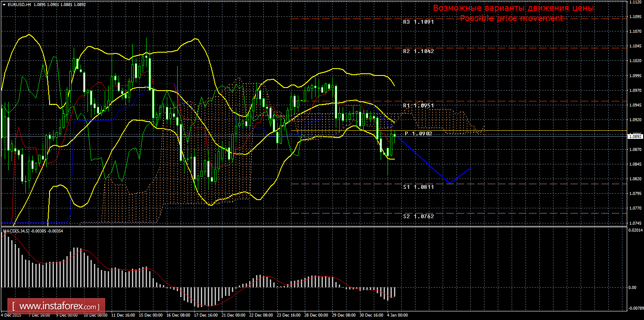Select the S2 1.0762 support label
This screenshot has width=644, height=320.
418,216
